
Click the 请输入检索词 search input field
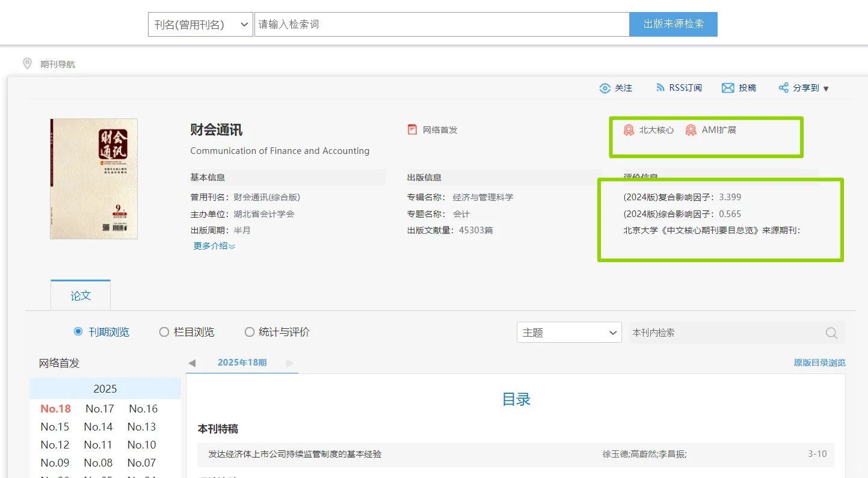point(442,25)
